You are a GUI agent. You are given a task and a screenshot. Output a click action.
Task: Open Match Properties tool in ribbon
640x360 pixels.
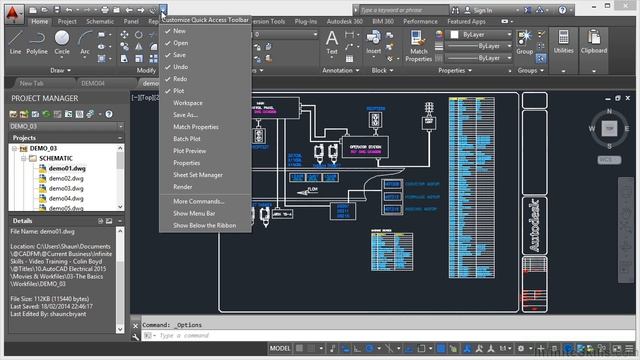418,46
